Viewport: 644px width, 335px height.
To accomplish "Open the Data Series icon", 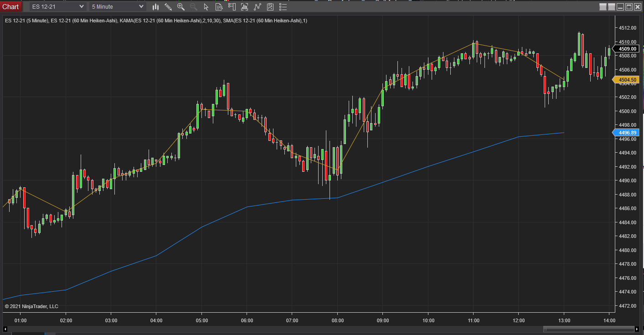I will click(x=245, y=7).
